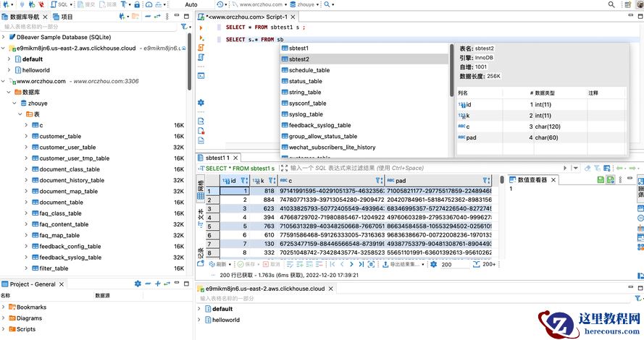This screenshot has width=644, height=340.
Task: Choose sbtest2 from autocomplete list
Action: pos(299,59)
